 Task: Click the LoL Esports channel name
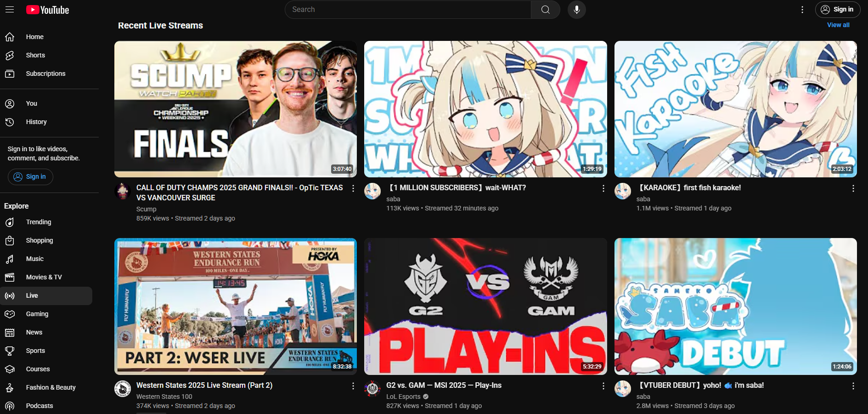pos(403,397)
